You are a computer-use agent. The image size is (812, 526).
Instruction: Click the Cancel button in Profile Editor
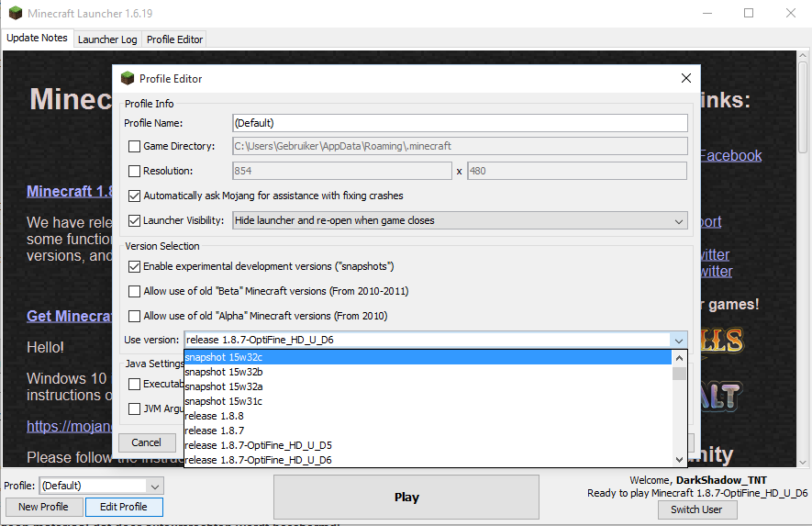147,442
